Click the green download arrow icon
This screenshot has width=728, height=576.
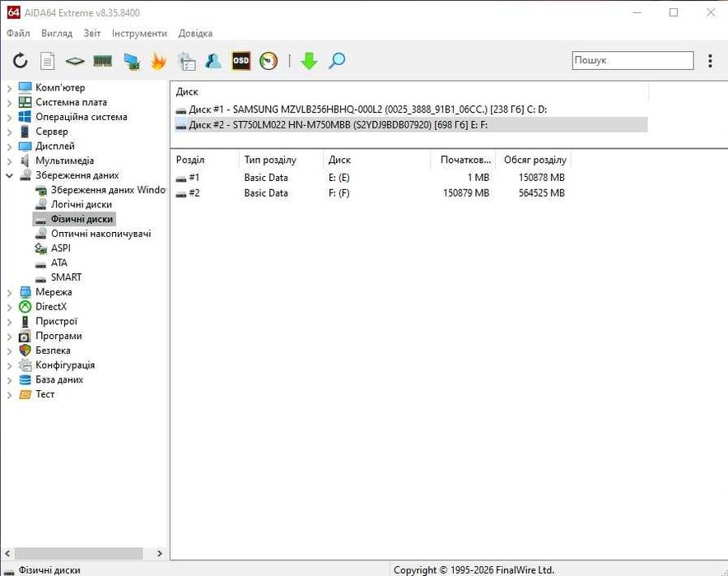(x=309, y=61)
